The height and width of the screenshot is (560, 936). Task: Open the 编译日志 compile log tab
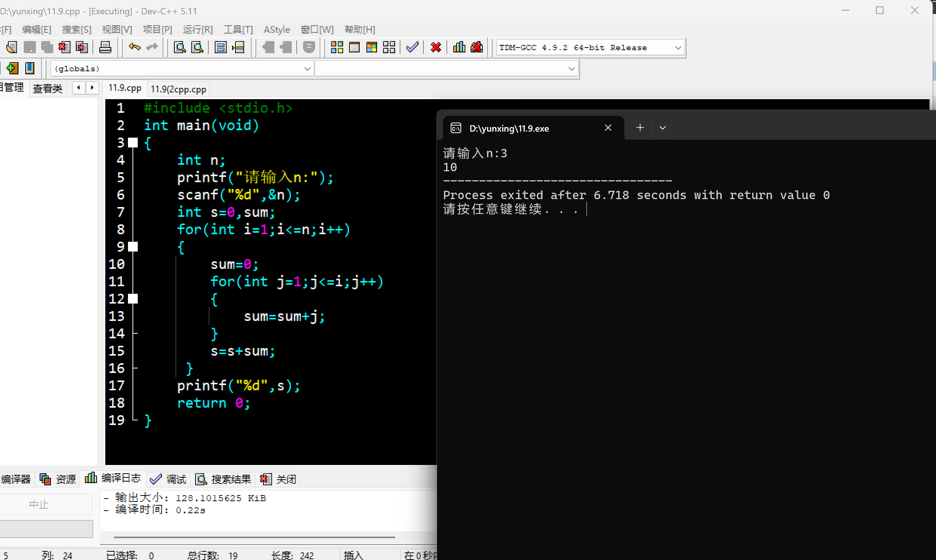pos(113,479)
